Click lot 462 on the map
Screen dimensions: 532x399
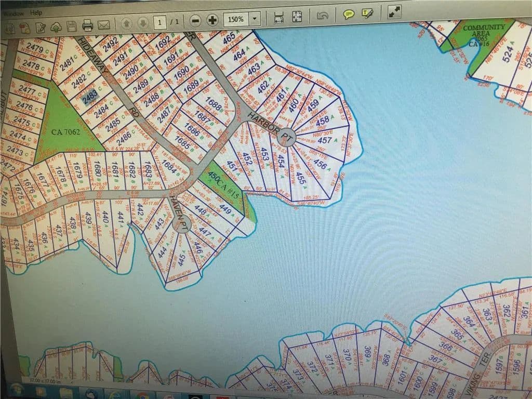[263, 88]
